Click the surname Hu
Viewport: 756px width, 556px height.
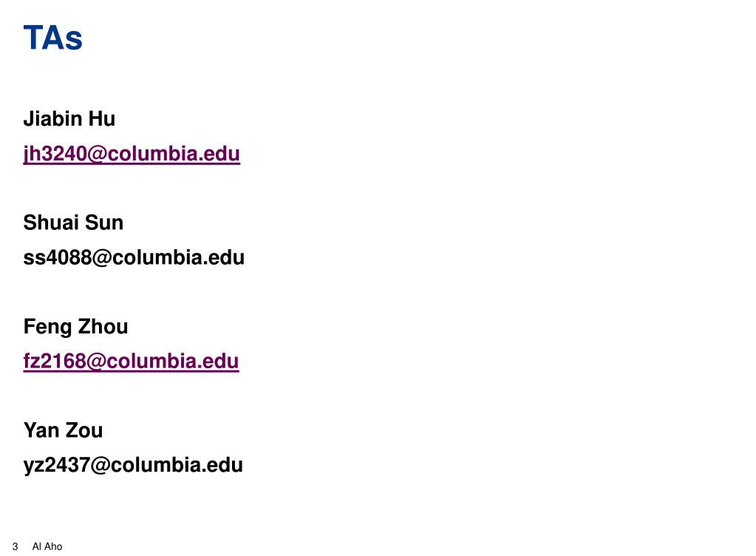pos(102,118)
